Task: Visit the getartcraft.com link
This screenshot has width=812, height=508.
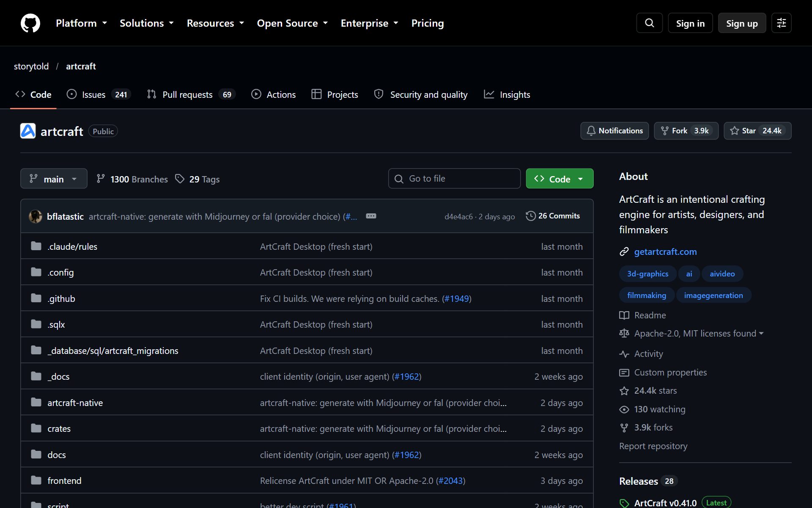Action: coord(665,251)
